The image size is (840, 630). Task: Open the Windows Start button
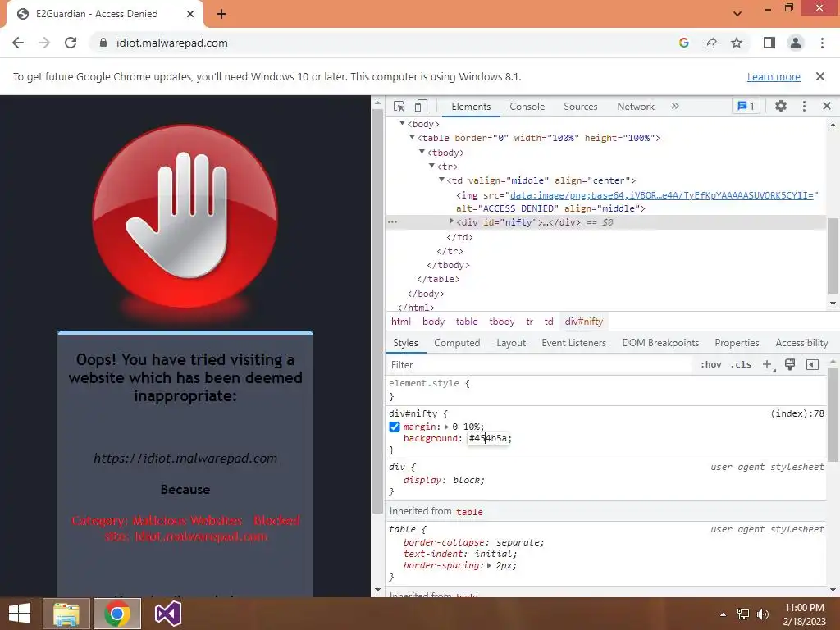point(20,614)
